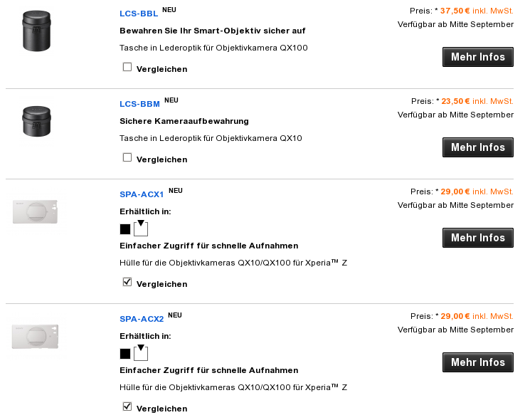525x420 pixels.
Task: Click Mehr Infos button for SPA-ACX1
Action: click(x=478, y=238)
